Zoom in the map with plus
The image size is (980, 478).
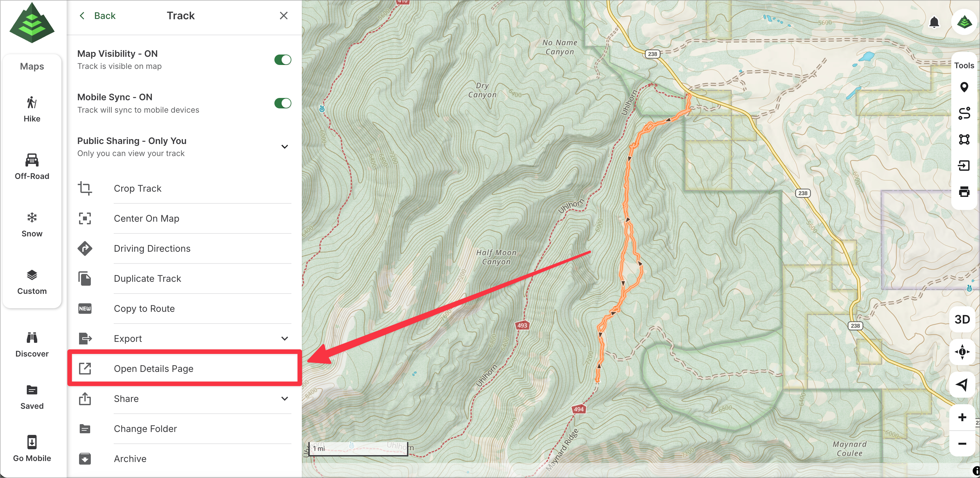(962, 418)
